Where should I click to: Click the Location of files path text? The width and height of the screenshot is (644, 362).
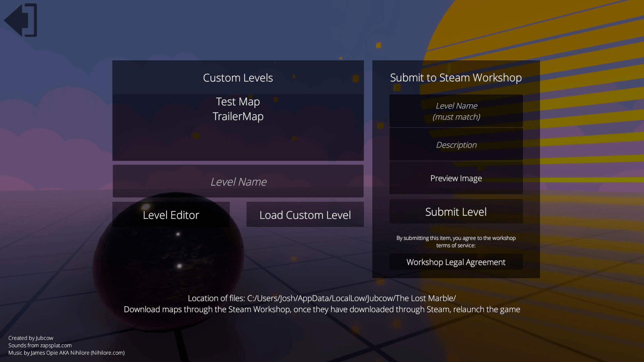pos(321,298)
